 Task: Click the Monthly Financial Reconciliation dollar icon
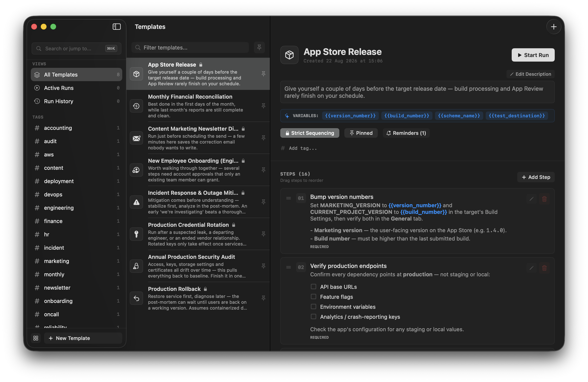tap(136, 106)
